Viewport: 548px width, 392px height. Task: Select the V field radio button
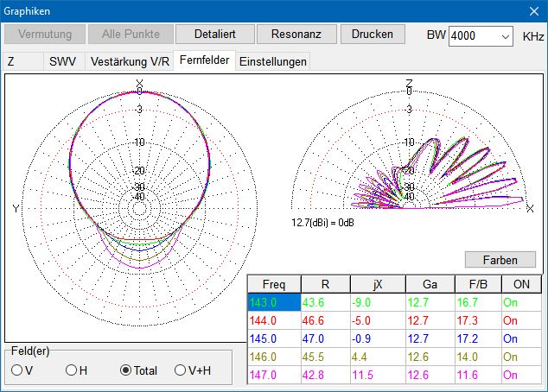point(22,370)
